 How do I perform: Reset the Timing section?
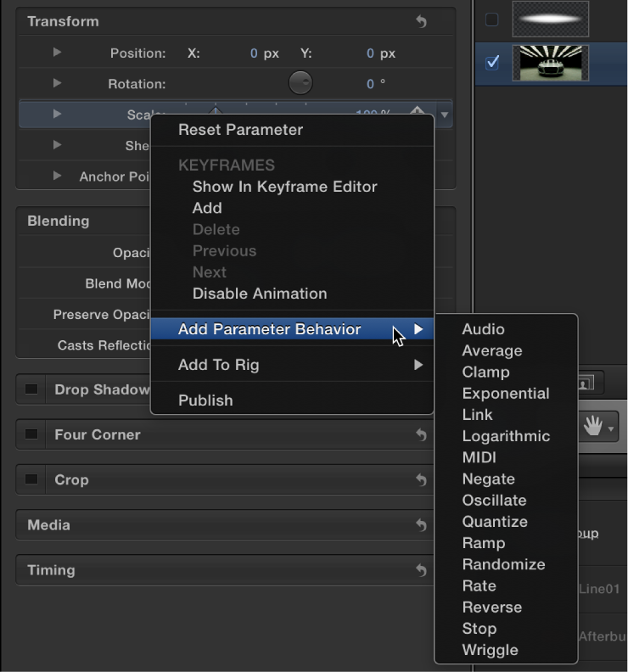tap(422, 570)
